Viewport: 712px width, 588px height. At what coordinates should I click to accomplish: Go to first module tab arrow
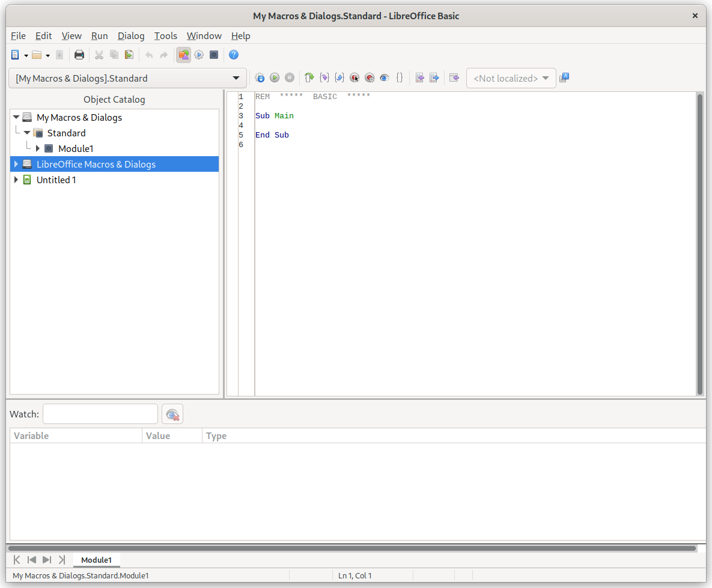pyautogui.click(x=17, y=560)
